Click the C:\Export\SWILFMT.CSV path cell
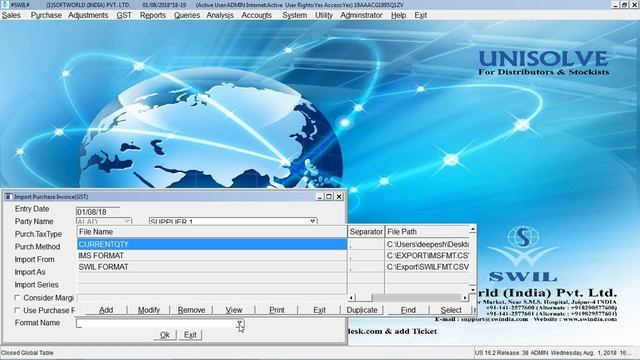Screen dimensions: 640x360 427,267
